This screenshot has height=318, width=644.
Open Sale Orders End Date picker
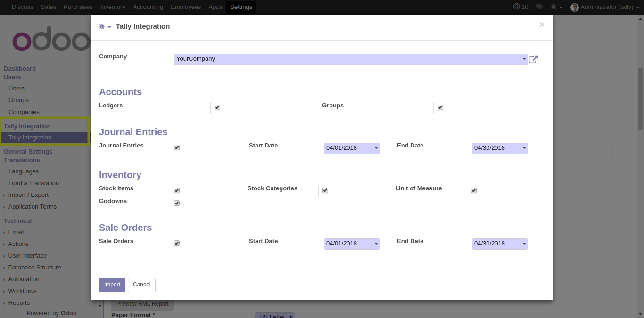click(x=524, y=244)
